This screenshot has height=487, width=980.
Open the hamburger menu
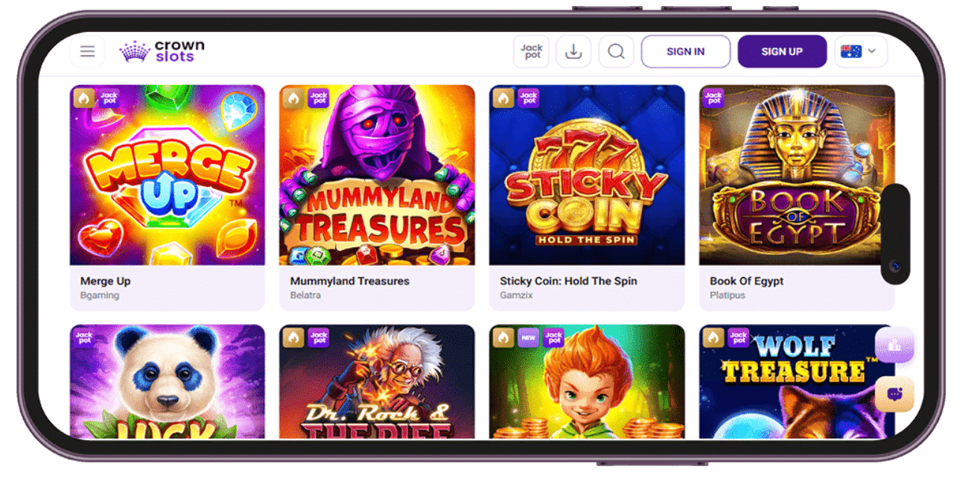point(88,51)
